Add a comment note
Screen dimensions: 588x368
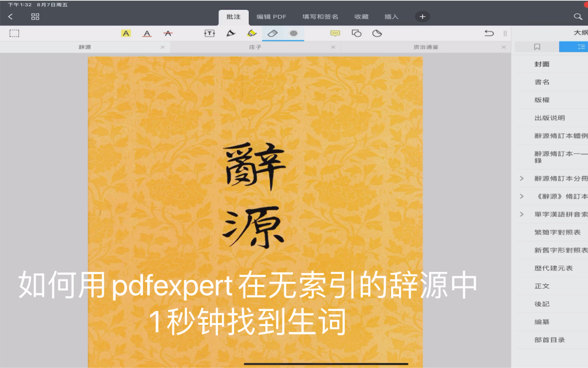[x=335, y=34]
